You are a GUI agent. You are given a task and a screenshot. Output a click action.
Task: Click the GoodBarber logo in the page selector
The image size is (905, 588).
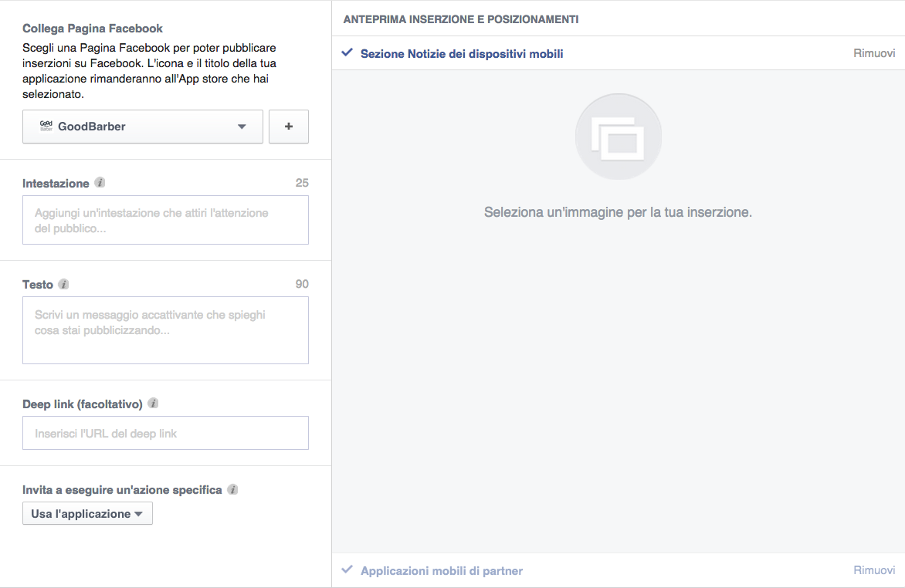click(46, 127)
